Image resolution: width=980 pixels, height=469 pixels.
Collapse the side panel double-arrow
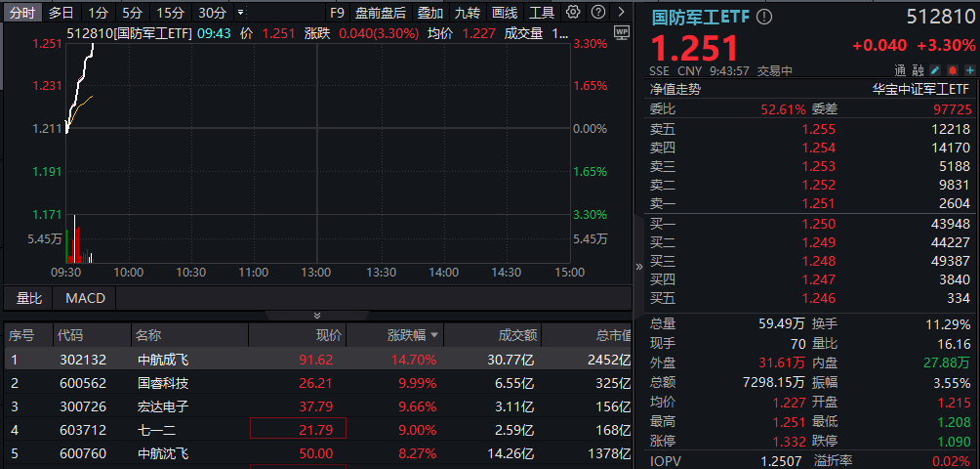pos(638,267)
